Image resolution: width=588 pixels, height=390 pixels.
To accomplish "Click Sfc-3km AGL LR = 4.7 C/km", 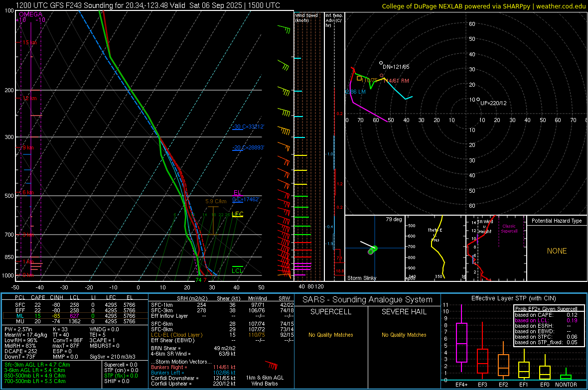I will click(x=37, y=365).
